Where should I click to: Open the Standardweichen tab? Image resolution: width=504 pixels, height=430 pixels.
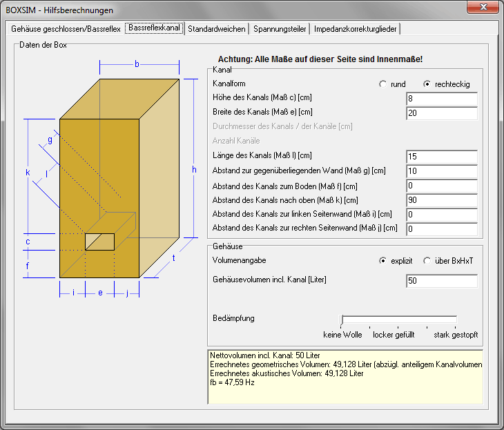coord(216,29)
